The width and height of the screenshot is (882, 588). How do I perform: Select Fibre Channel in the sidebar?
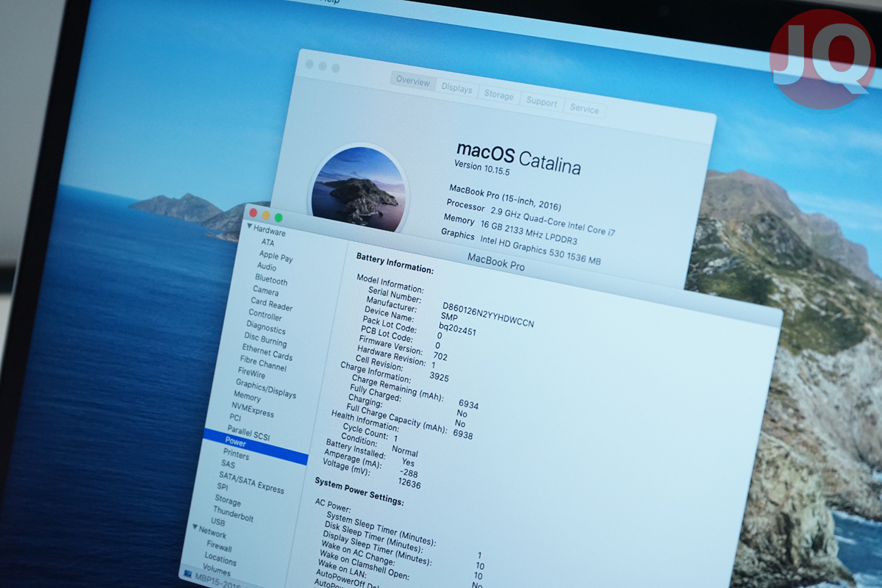pos(263,365)
